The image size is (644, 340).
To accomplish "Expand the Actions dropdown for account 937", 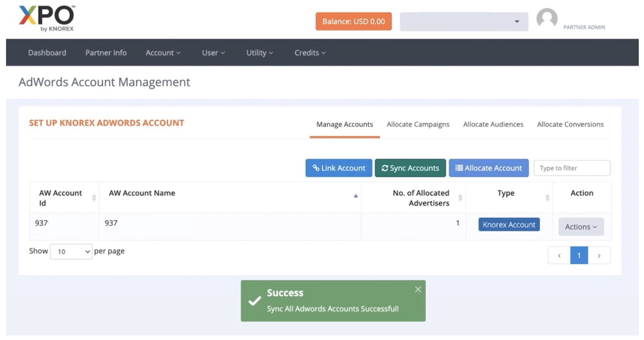I will click(x=580, y=227).
